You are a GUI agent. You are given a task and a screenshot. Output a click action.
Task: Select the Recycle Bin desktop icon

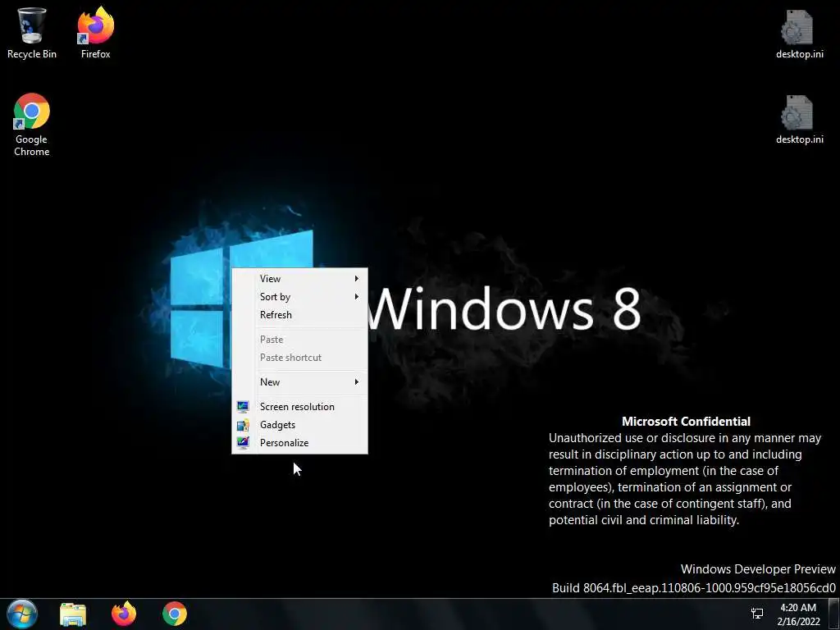tap(32, 32)
